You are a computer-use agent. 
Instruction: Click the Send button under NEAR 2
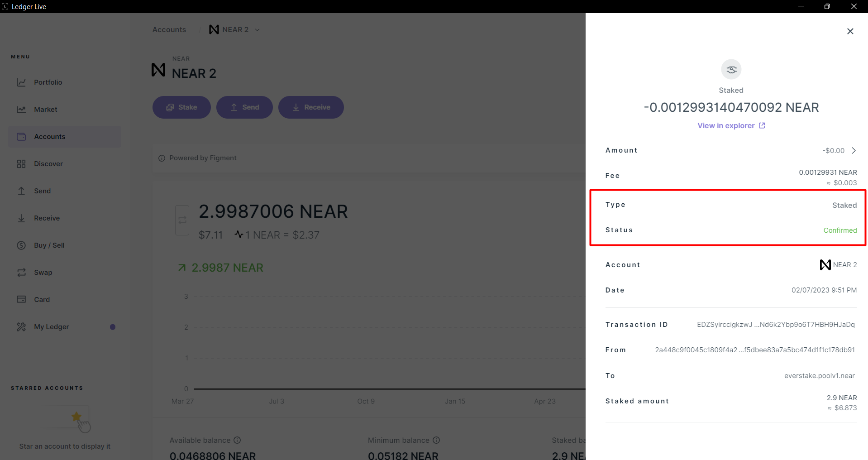click(x=244, y=107)
